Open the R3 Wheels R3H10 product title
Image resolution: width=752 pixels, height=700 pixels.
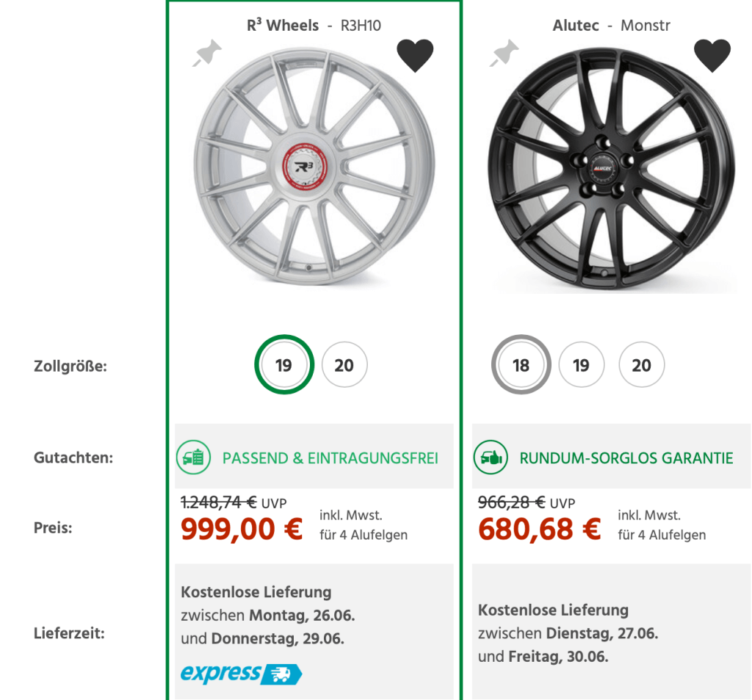(314, 24)
